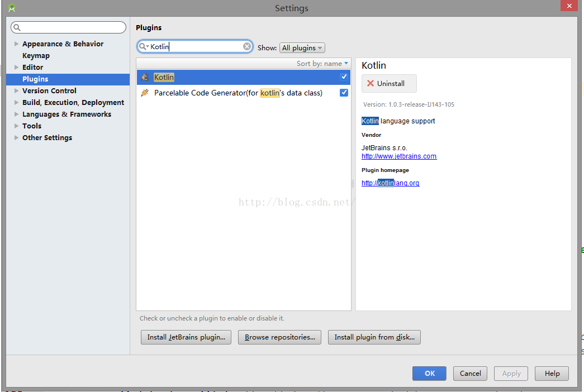The height and width of the screenshot is (392, 584).
Task: Select Languages & Frameworks category
Action: 67,114
